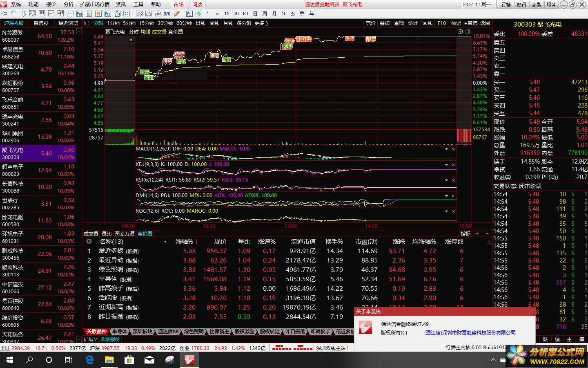
Task: Click the green refresh toolbar icon
Action: [198, 13]
